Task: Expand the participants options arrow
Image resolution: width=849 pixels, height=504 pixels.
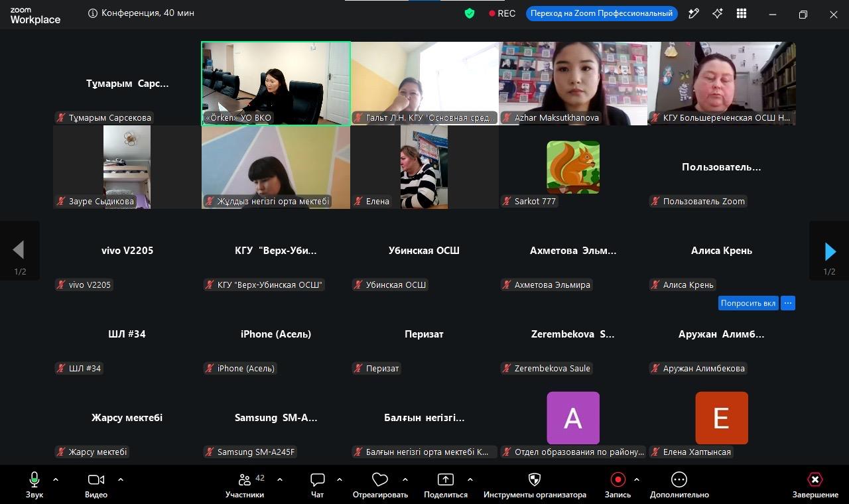Action: pos(279,479)
